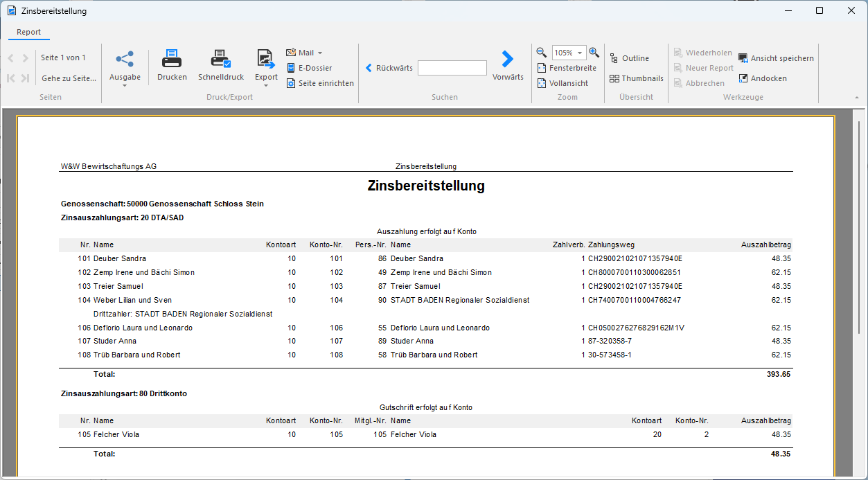Click Zinsauszahlungsart: 20 DTA/SAD text
The height and width of the screenshot is (480, 868).
click(x=123, y=217)
